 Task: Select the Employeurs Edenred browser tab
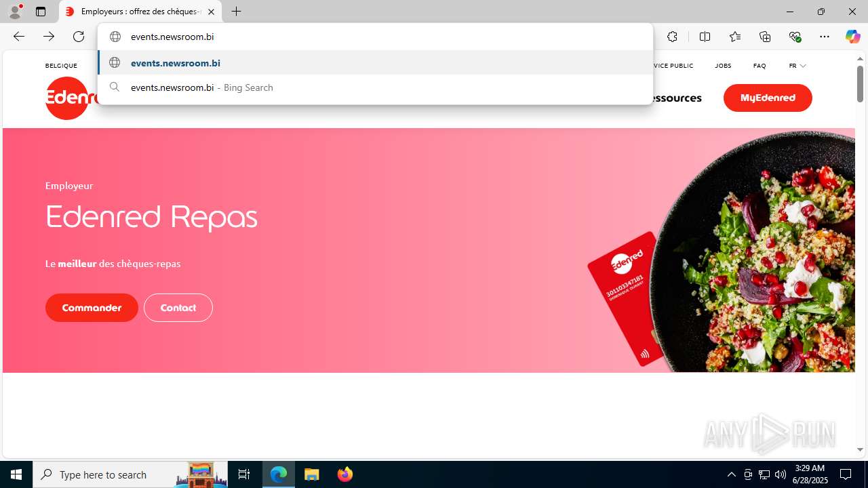coord(140,12)
